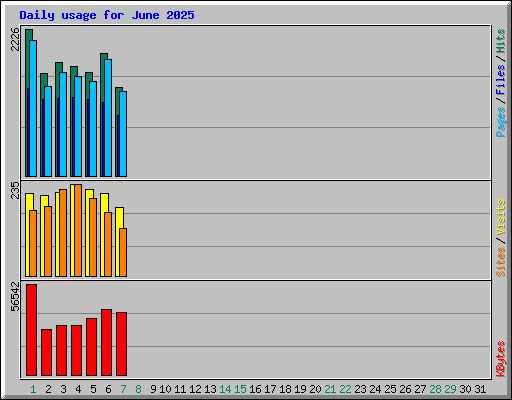The image size is (512, 400).
Task: Click the day 16 label on the x-axis
Action: [x=255, y=389]
